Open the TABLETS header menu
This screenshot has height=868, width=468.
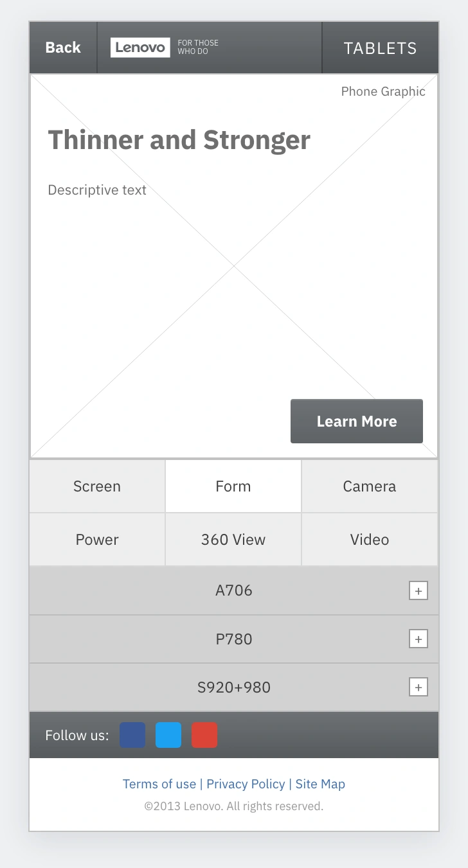pyautogui.click(x=381, y=48)
